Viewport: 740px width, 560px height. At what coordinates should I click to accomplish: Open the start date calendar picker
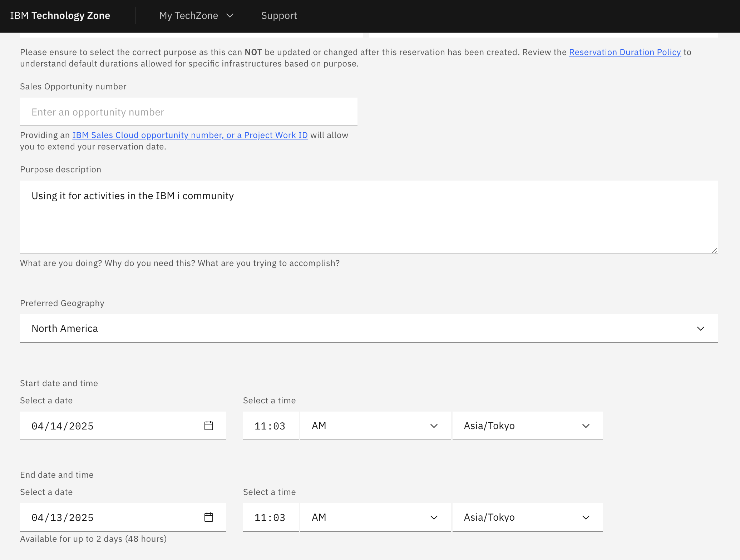[209, 426]
